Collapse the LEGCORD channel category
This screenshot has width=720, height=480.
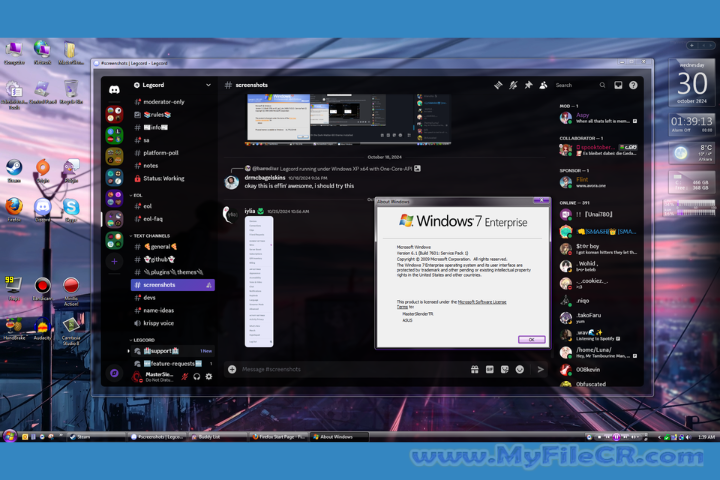[142, 340]
